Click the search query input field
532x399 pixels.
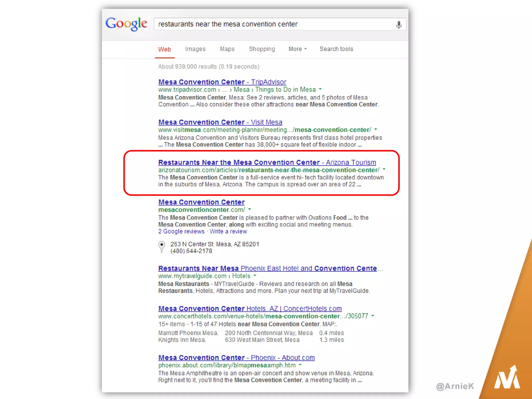(x=273, y=24)
